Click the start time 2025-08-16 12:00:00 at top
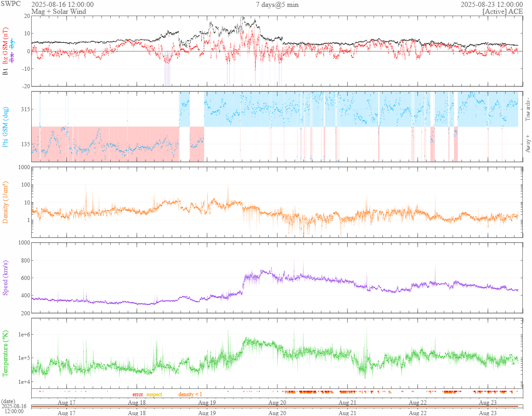 (x=62, y=5)
